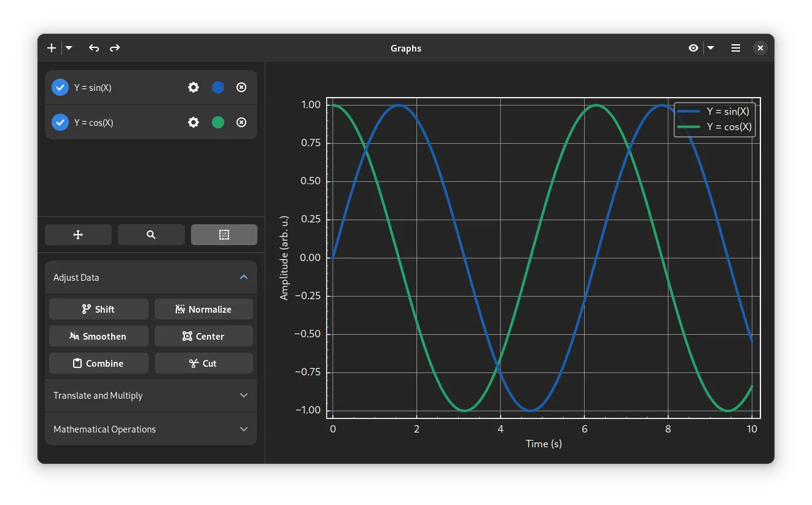The height and width of the screenshot is (505, 812).
Task: Uncheck the Y = sin(X) checkbox
Action: [60, 87]
